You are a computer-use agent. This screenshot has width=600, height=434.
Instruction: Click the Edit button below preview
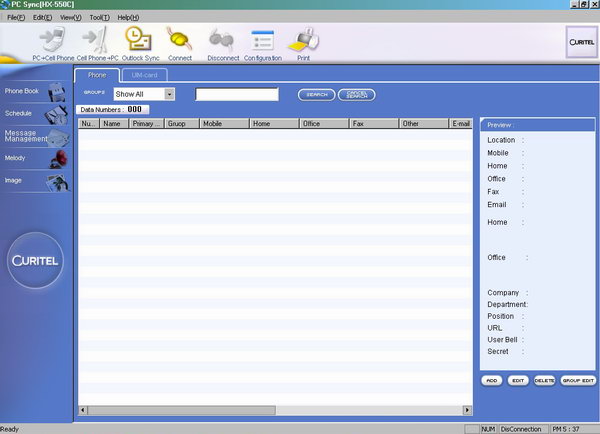point(518,380)
